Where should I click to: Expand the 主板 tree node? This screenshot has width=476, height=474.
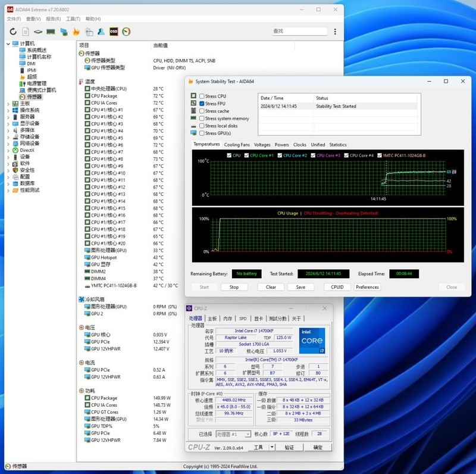(8, 104)
